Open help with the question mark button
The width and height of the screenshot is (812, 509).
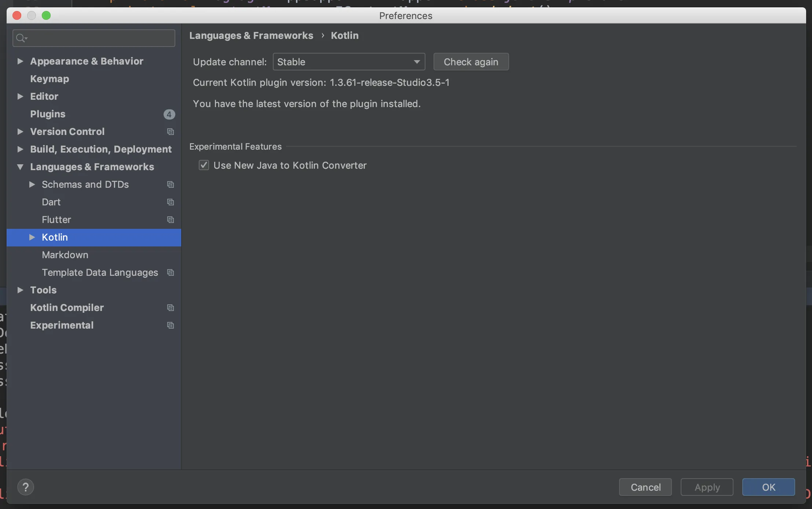(26, 487)
